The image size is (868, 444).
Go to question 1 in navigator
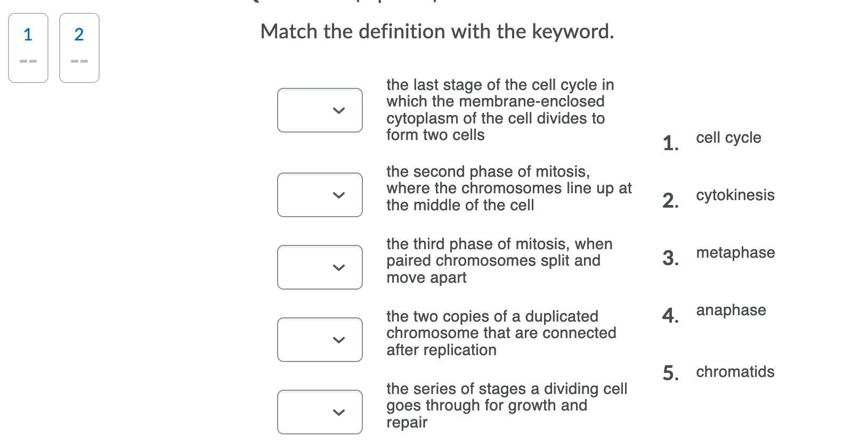click(28, 48)
